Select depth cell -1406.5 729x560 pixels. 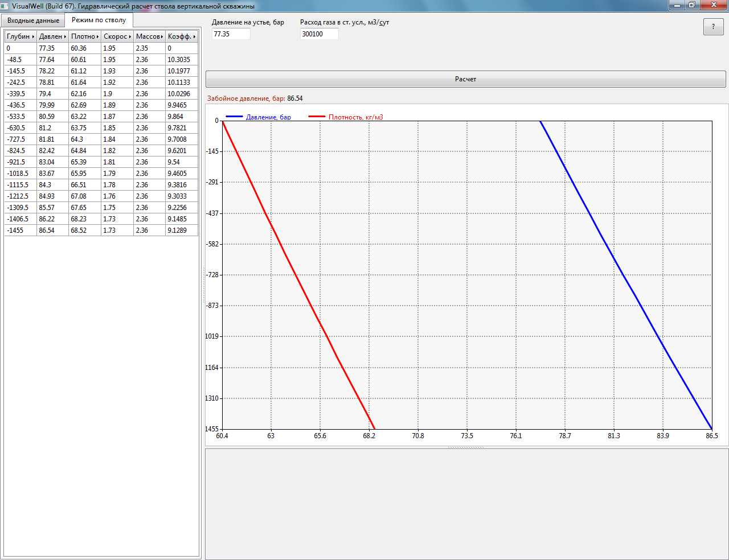click(x=21, y=219)
